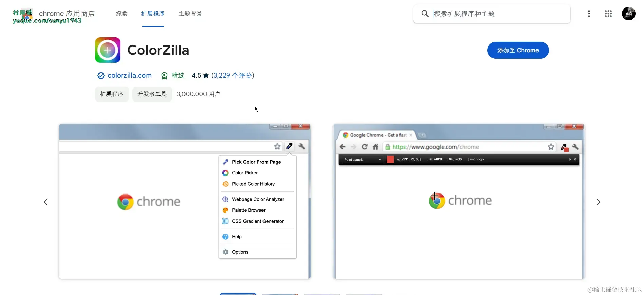Screen dimensions: 644x295
Task: Click the 3,000,000 用户 user count text
Action: coord(198,94)
